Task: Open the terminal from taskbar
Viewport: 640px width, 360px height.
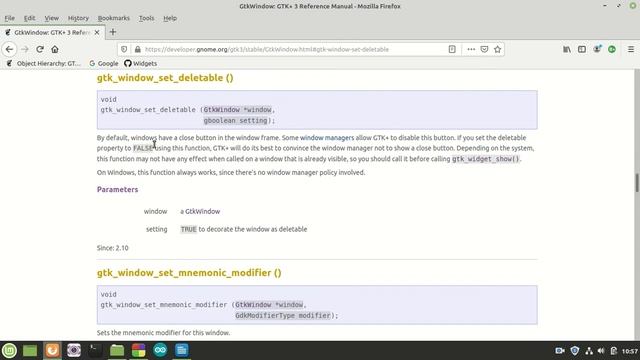Action: (96, 350)
